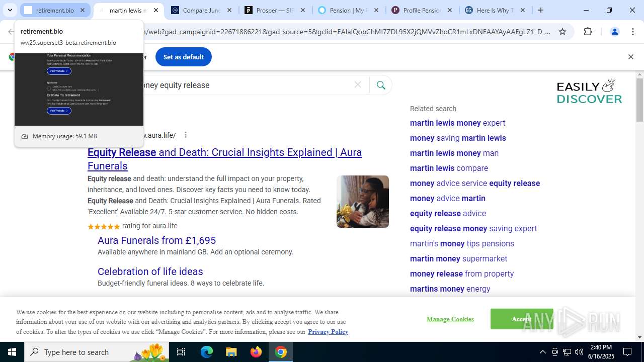This screenshot has width=644, height=362.
Task: Close the Profile Pension tab
Action: [449, 10]
